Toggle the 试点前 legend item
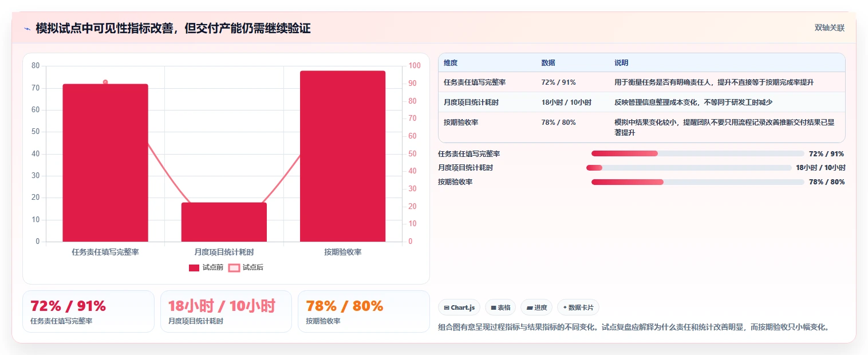The width and height of the screenshot is (868, 355). [206, 267]
